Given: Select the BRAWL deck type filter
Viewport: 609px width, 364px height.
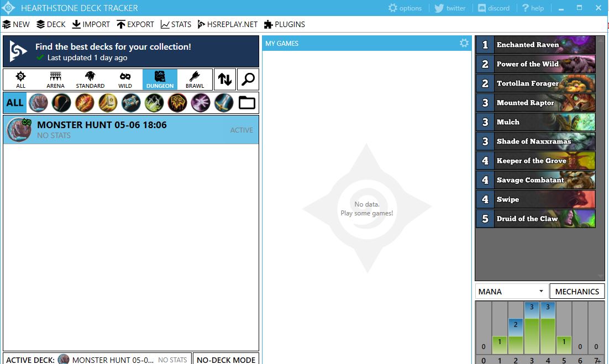Looking at the screenshot, I should click(x=195, y=80).
